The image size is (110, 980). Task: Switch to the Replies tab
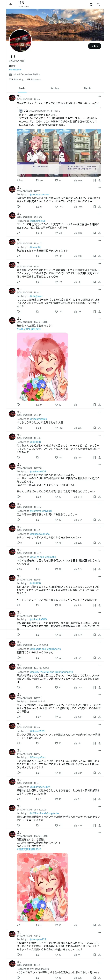(x=55, y=88)
